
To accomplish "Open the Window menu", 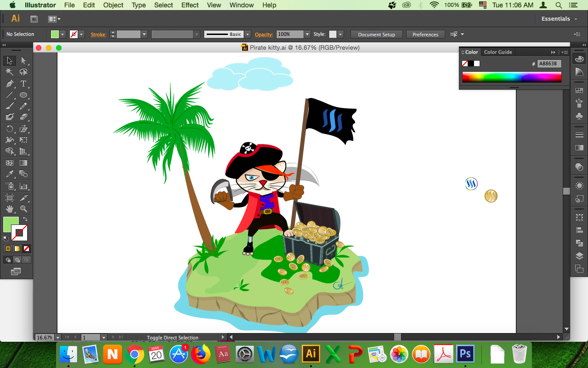I will point(241,5).
